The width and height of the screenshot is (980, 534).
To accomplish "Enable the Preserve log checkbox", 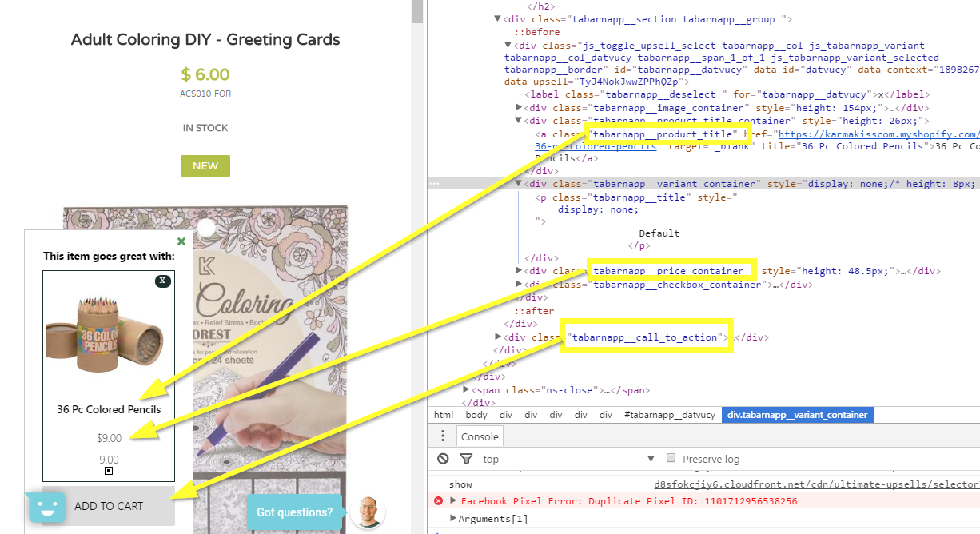I will [x=670, y=458].
